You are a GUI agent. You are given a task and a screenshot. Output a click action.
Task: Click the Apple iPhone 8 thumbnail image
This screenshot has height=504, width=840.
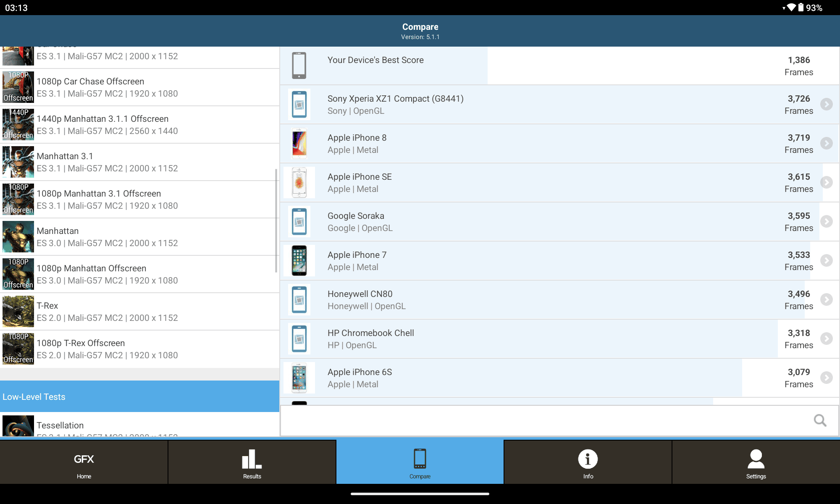point(299,143)
